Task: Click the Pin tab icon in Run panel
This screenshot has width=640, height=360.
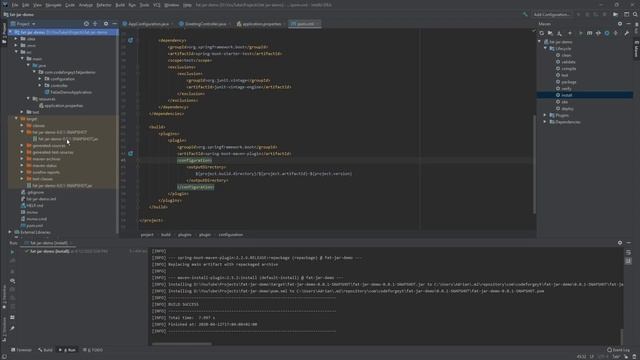Action: [x=12, y=328]
